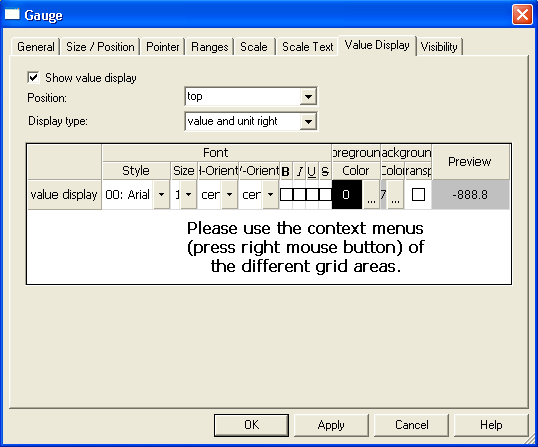The width and height of the screenshot is (538, 447).
Task: Open the font Size dropdown
Action: [188, 195]
